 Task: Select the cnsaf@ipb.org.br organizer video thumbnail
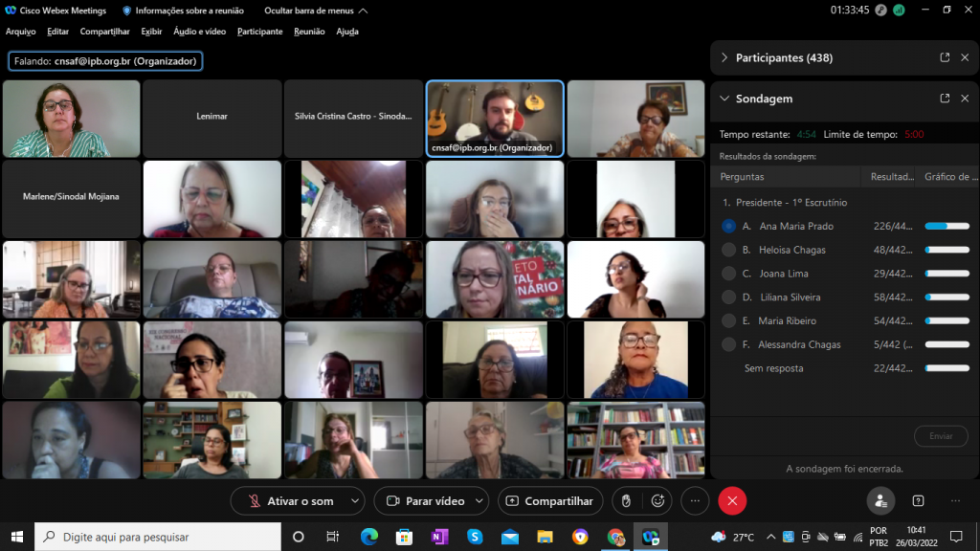tap(495, 118)
